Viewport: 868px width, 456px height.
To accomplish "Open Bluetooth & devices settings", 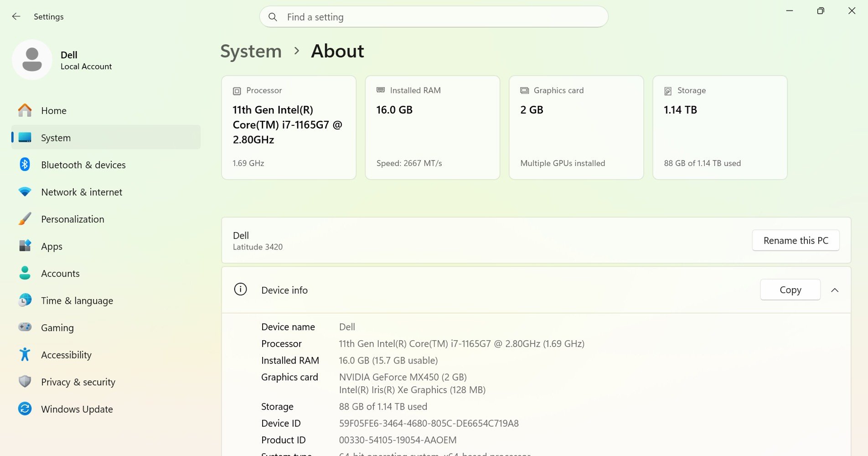I will point(106,165).
